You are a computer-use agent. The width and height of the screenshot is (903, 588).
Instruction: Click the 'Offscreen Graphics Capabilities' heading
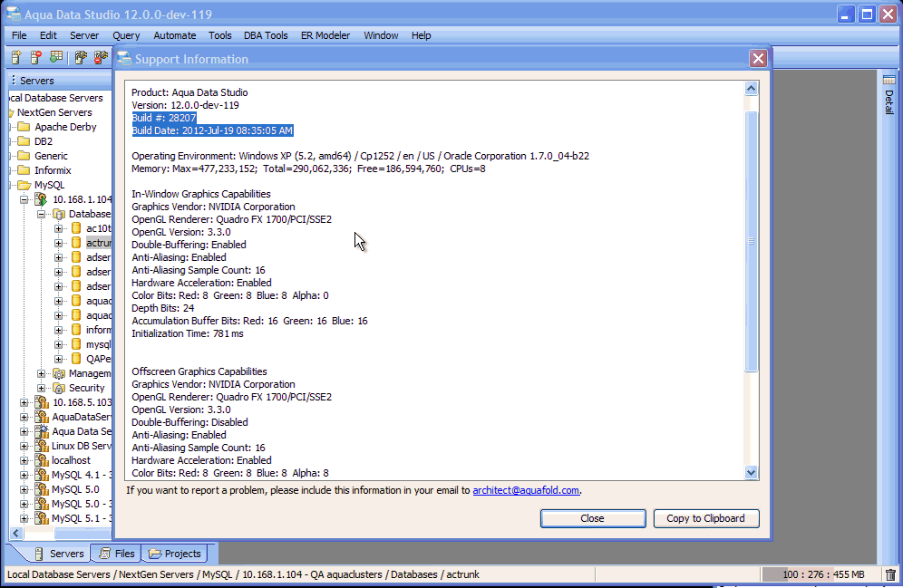click(199, 371)
